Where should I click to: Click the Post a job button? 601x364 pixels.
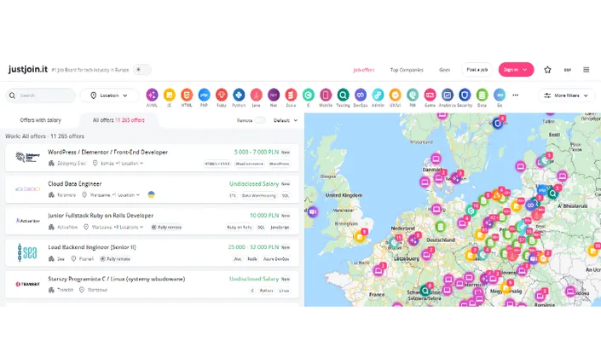(x=477, y=70)
